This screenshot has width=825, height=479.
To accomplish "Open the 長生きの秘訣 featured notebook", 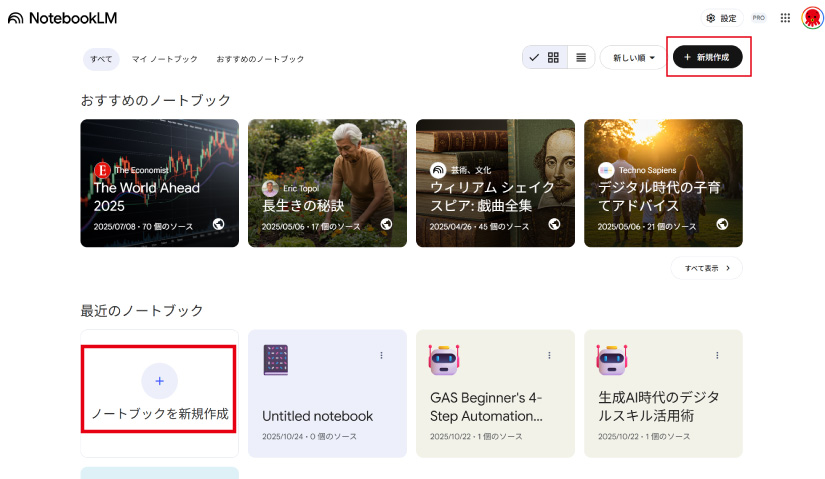I will [327, 183].
